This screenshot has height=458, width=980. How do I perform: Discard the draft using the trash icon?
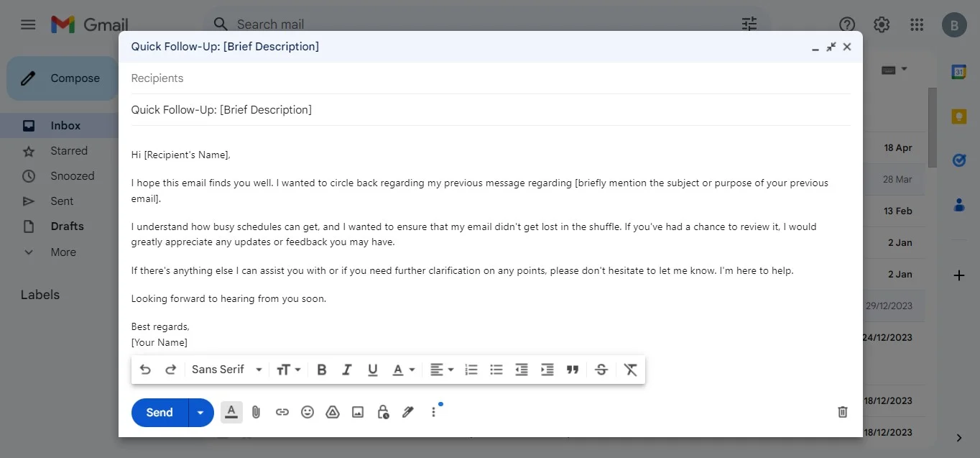[x=842, y=412]
